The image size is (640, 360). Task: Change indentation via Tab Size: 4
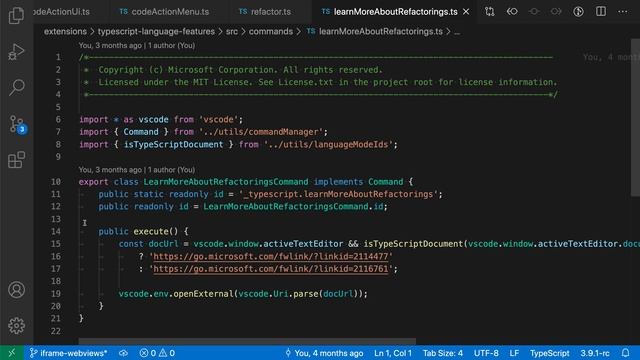tap(443, 353)
